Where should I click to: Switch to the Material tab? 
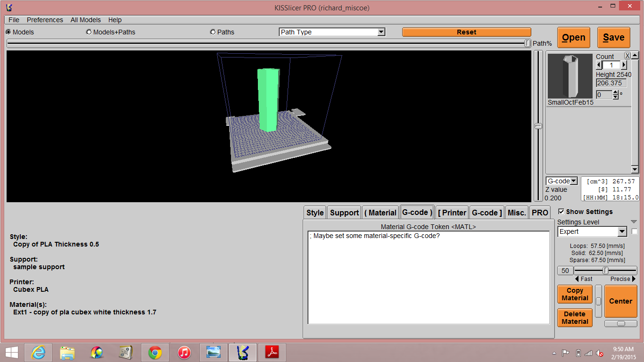click(380, 213)
